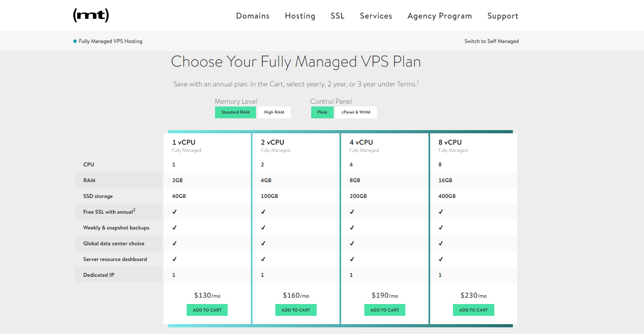Viewport: 644px width, 334px height.
Task: Click the (mt) Media Temple logo
Action: [x=91, y=15]
